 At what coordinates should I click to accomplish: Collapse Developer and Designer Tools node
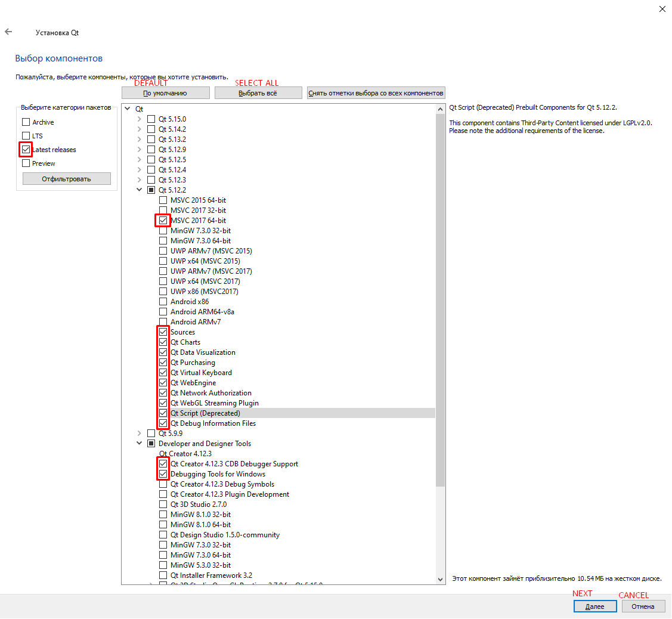point(140,444)
